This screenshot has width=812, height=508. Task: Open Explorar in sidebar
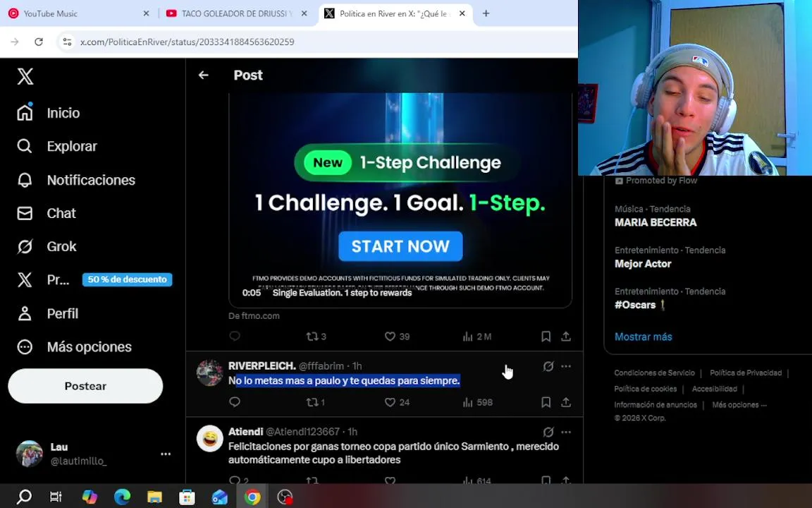click(x=56, y=146)
